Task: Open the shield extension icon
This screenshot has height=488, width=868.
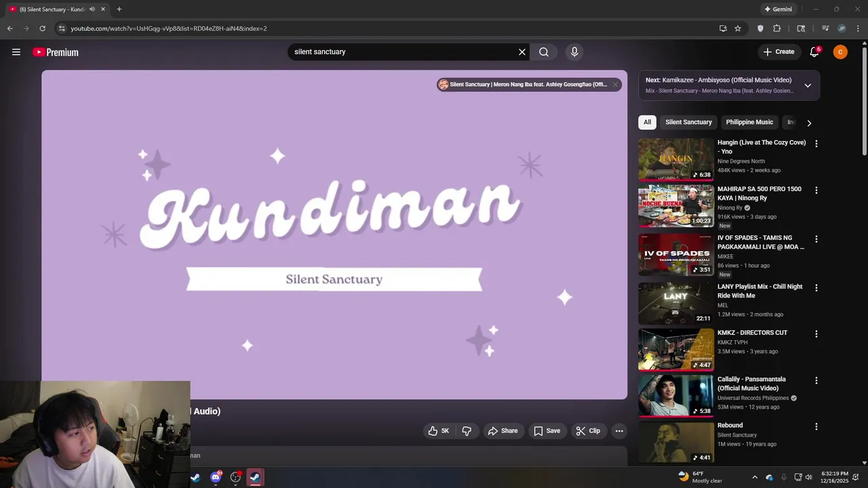Action: [760, 28]
